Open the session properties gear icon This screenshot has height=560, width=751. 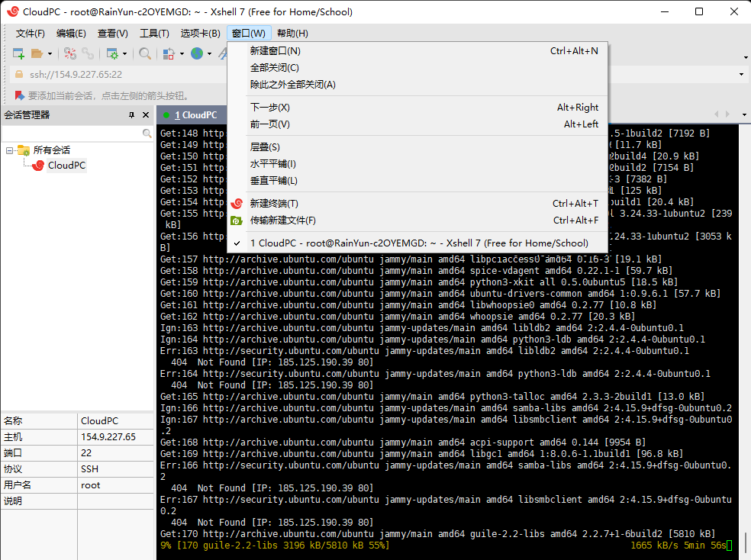coord(112,53)
